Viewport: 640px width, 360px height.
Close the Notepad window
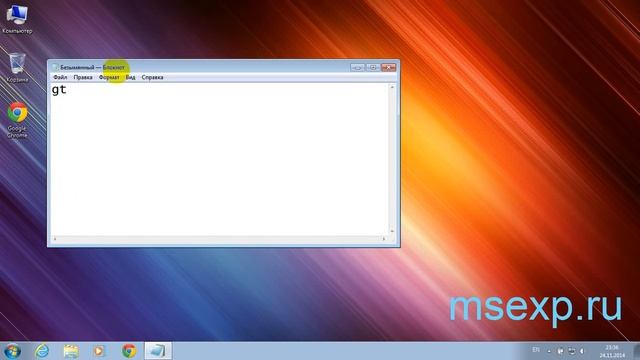point(389,67)
